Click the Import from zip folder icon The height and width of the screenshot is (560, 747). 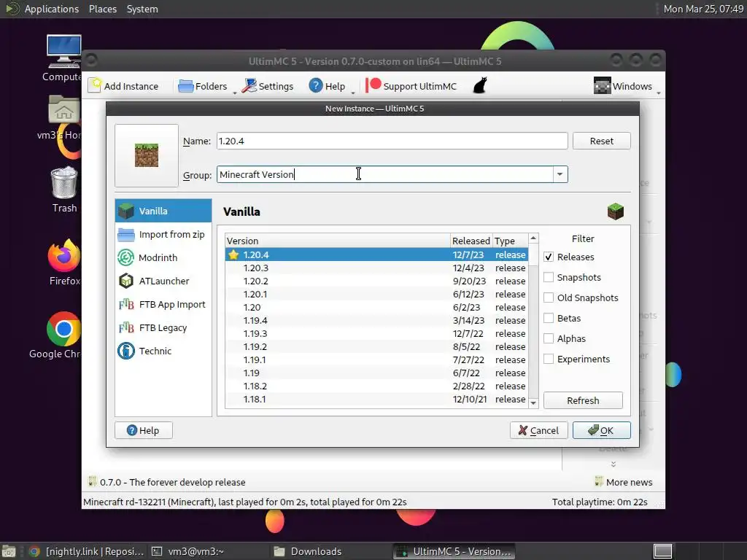tap(125, 235)
